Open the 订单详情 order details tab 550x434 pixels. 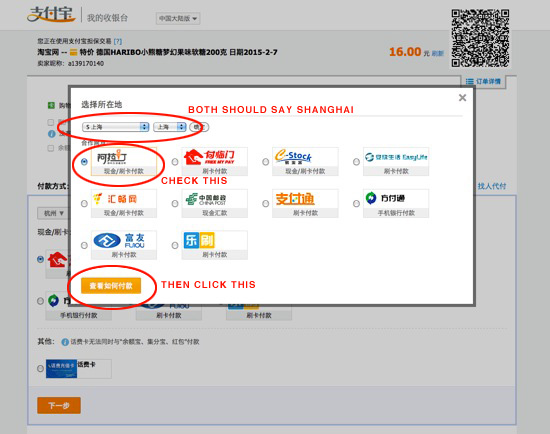483,81
